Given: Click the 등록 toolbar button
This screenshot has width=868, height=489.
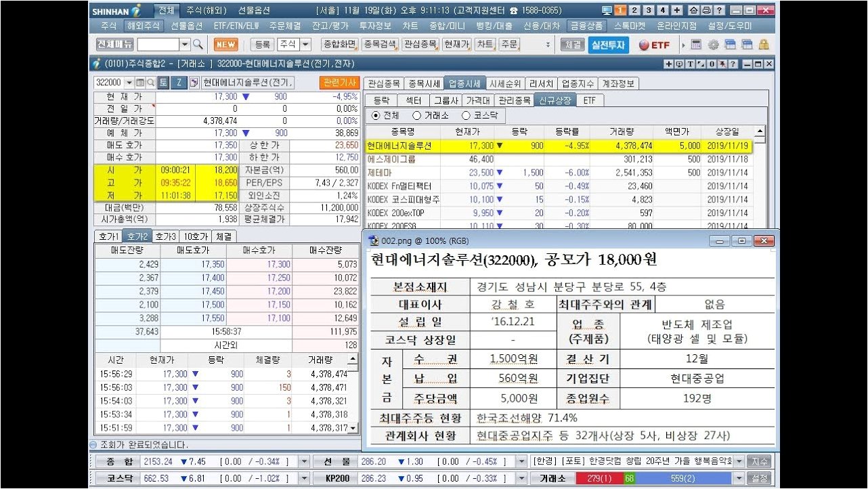Looking at the screenshot, I should pos(262,45).
